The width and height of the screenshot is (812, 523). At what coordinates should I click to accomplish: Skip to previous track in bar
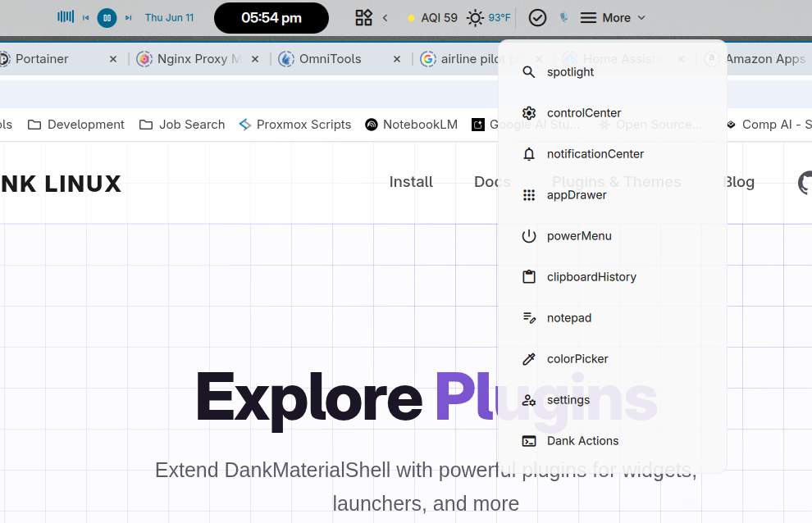click(x=86, y=17)
